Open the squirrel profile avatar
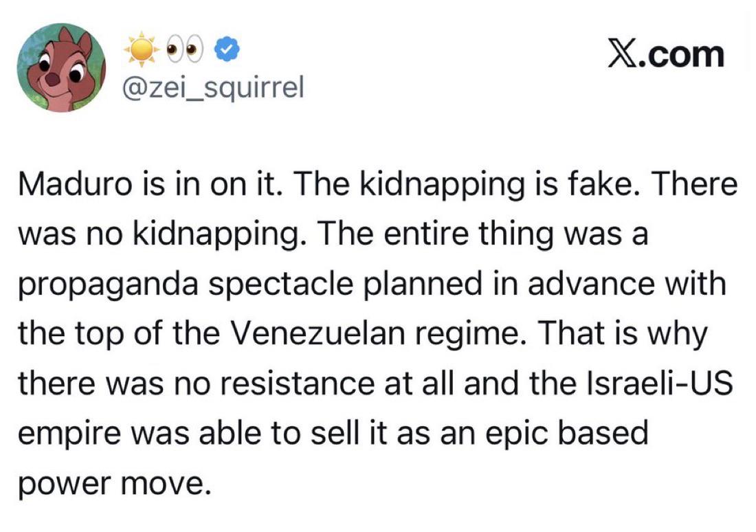This screenshot has height=532, width=756. tap(61, 67)
